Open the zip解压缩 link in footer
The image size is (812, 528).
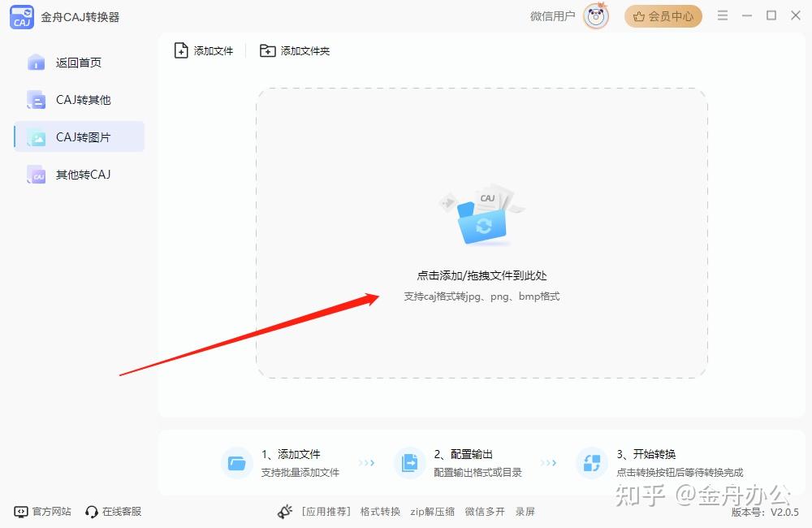(435, 512)
